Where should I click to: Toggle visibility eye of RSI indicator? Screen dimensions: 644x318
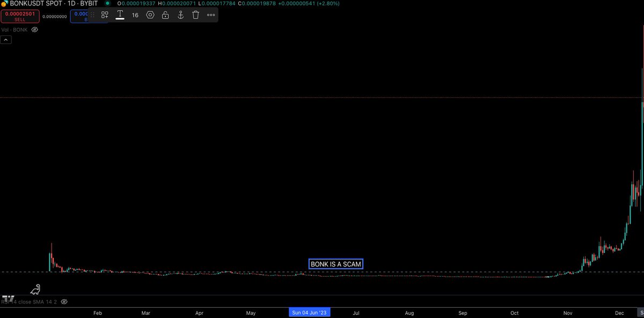(64, 302)
